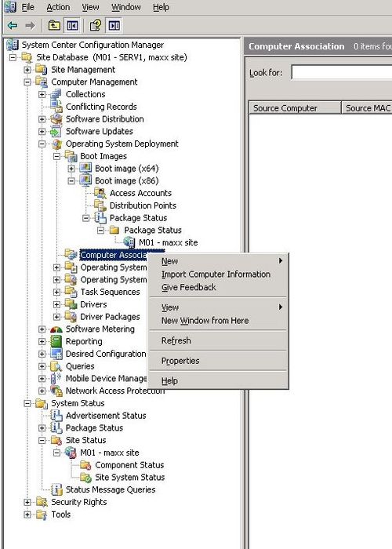392x549 pixels.
Task: Expand the Collections node
Action: tap(42, 95)
